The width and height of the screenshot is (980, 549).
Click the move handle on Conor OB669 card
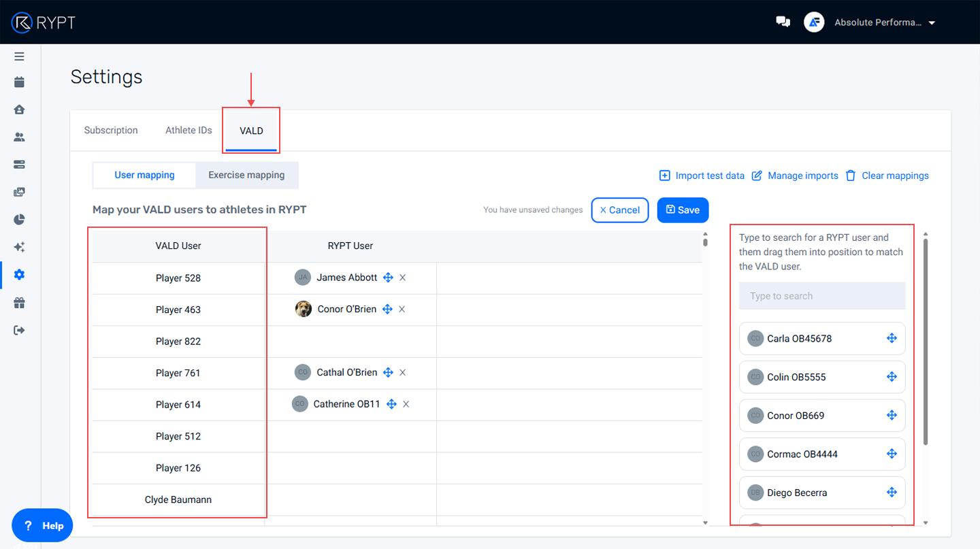click(x=892, y=415)
